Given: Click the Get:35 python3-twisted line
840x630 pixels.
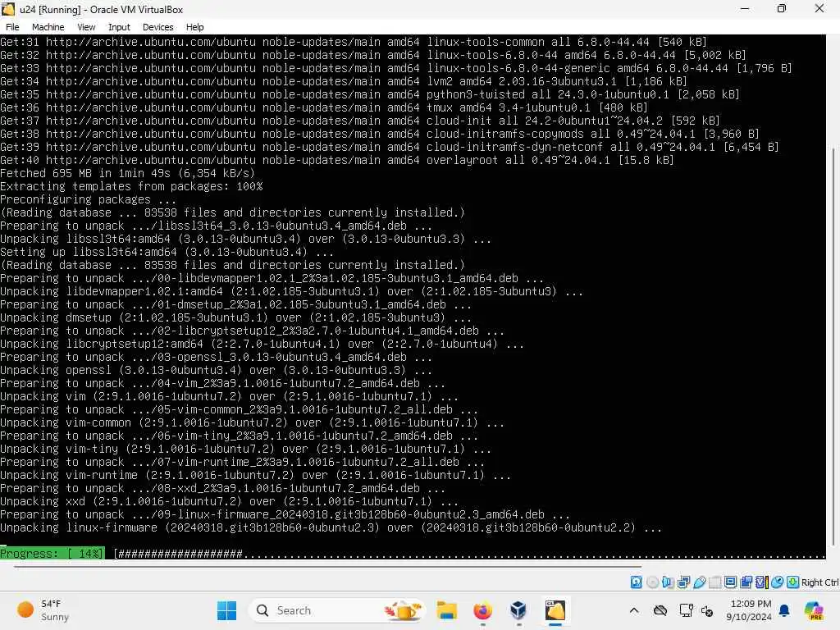Looking at the screenshot, I should (370, 94).
